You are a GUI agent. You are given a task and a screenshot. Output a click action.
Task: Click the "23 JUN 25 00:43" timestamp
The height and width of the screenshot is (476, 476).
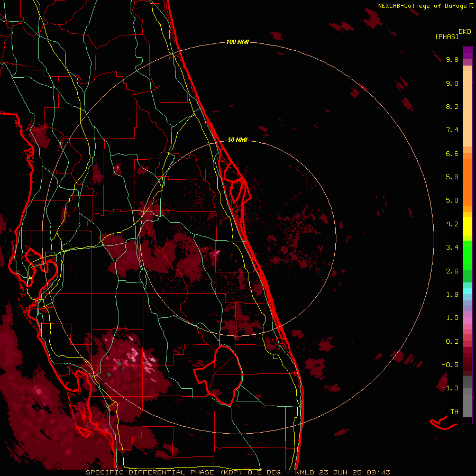pyautogui.click(x=354, y=472)
